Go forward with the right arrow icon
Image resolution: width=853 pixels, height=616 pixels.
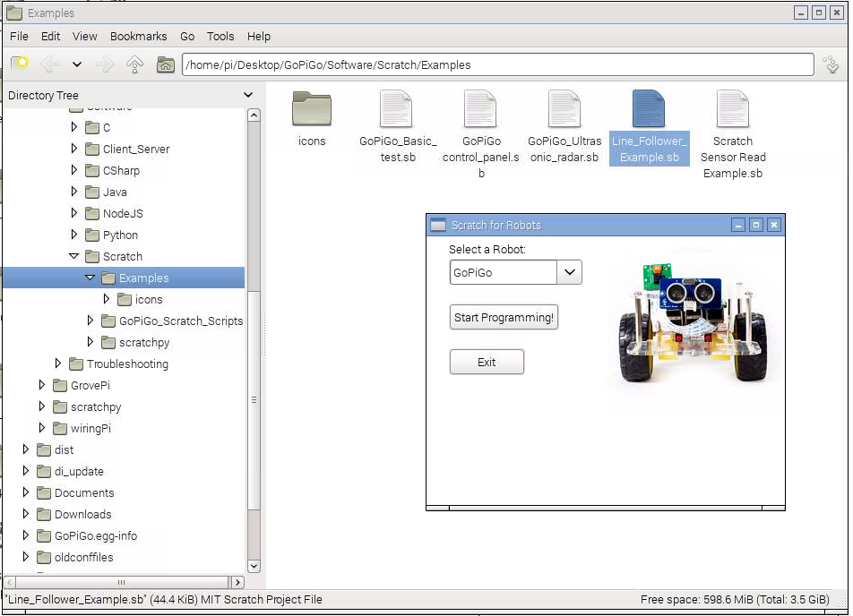(x=105, y=64)
